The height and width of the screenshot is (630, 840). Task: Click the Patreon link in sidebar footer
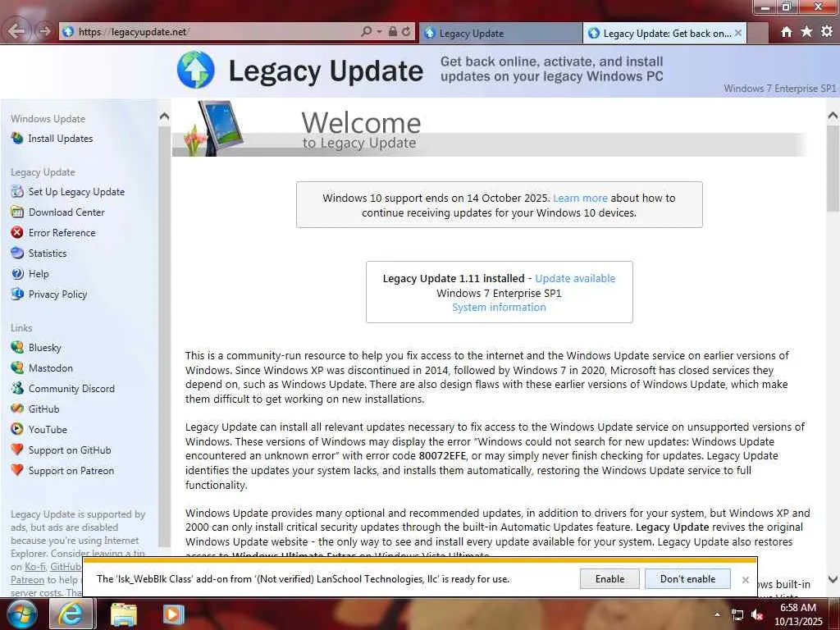point(27,580)
